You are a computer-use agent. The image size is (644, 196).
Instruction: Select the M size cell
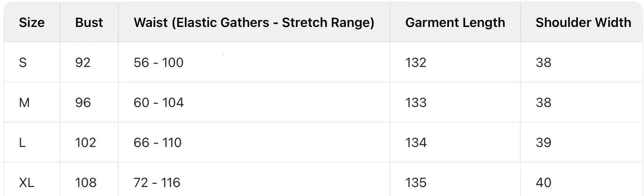24,102
